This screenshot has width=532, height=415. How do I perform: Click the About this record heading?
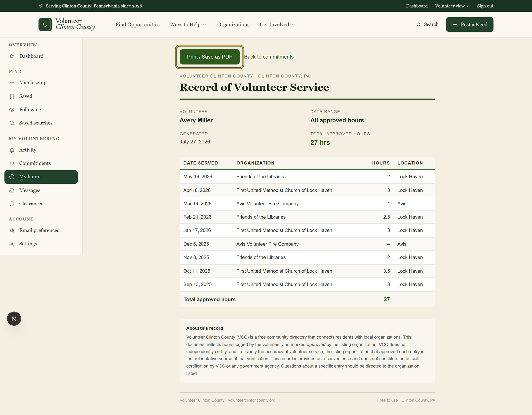click(x=204, y=328)
